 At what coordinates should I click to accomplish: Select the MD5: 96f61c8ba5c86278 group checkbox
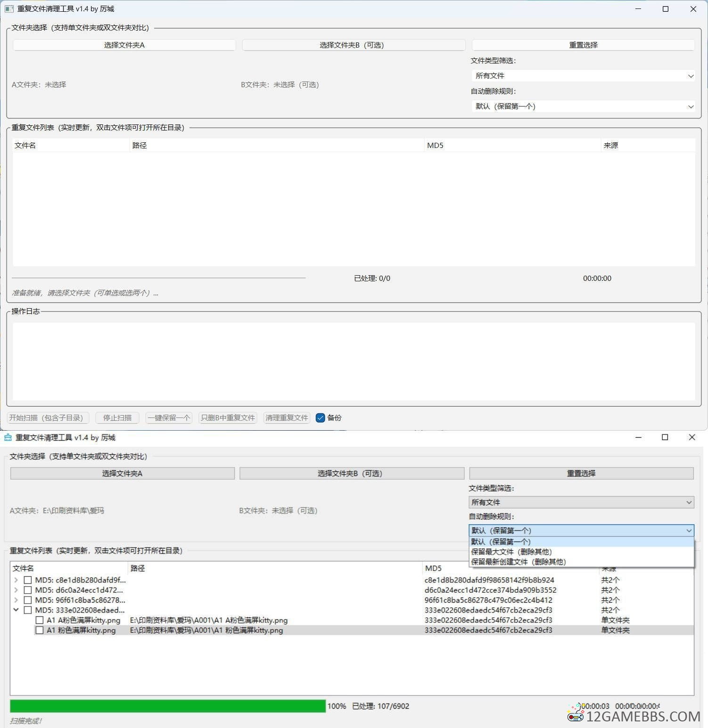click(x=28, y=600)
